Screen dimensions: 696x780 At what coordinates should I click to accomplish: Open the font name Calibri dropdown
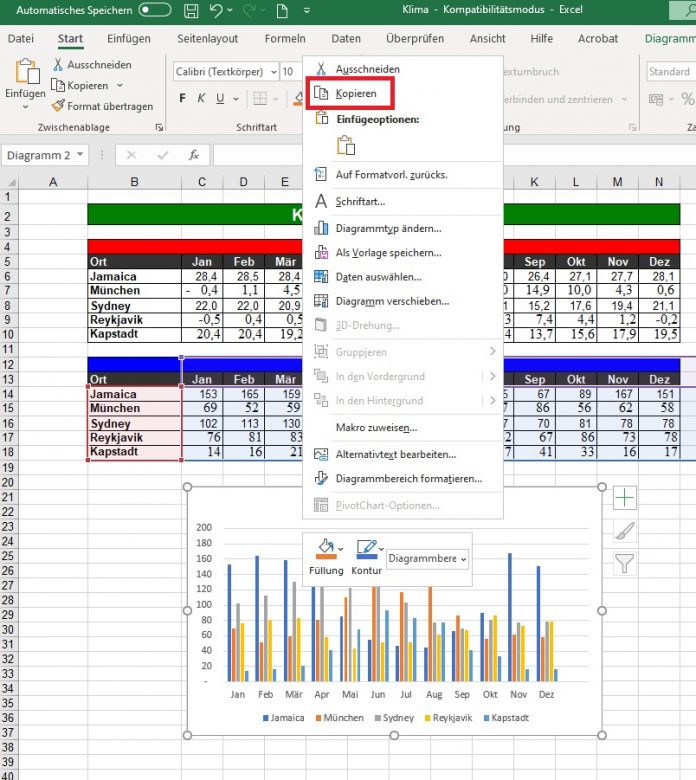coord(274,72)
